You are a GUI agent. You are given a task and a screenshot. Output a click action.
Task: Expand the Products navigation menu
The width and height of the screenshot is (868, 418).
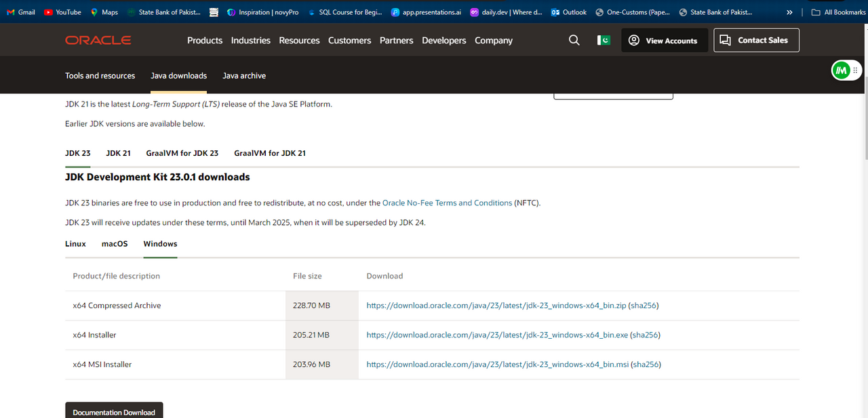point(205,41)
